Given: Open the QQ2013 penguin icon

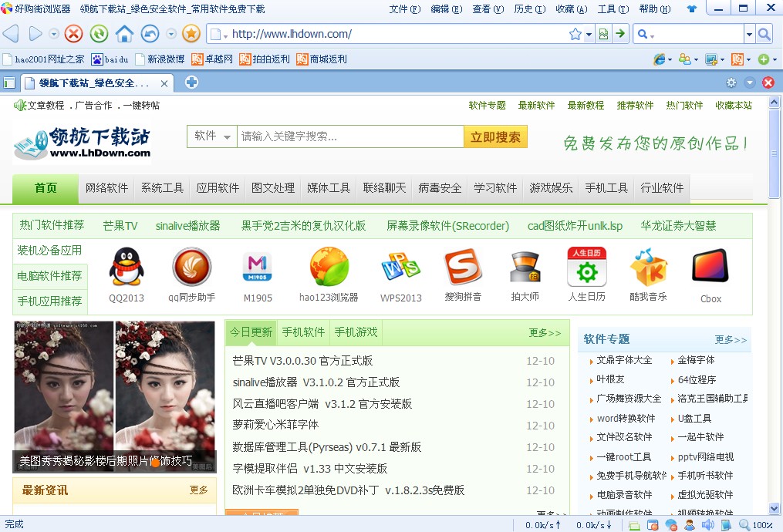Looking at the screenshot, I should point(127,267).
